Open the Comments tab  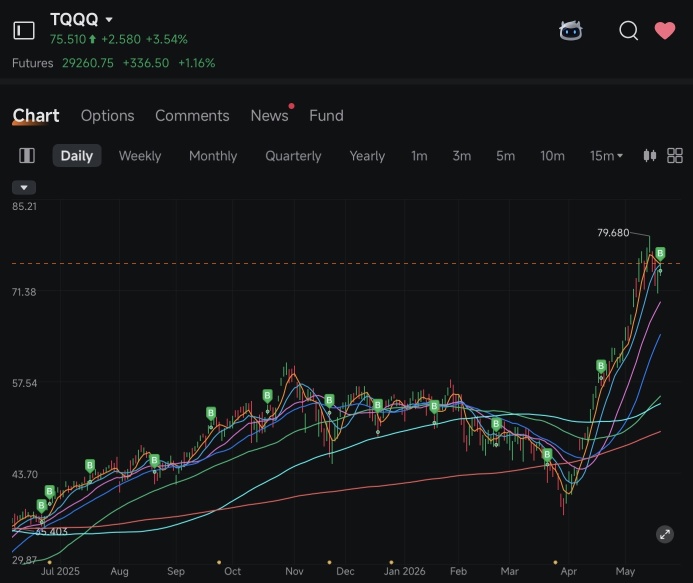coord(192,115)
